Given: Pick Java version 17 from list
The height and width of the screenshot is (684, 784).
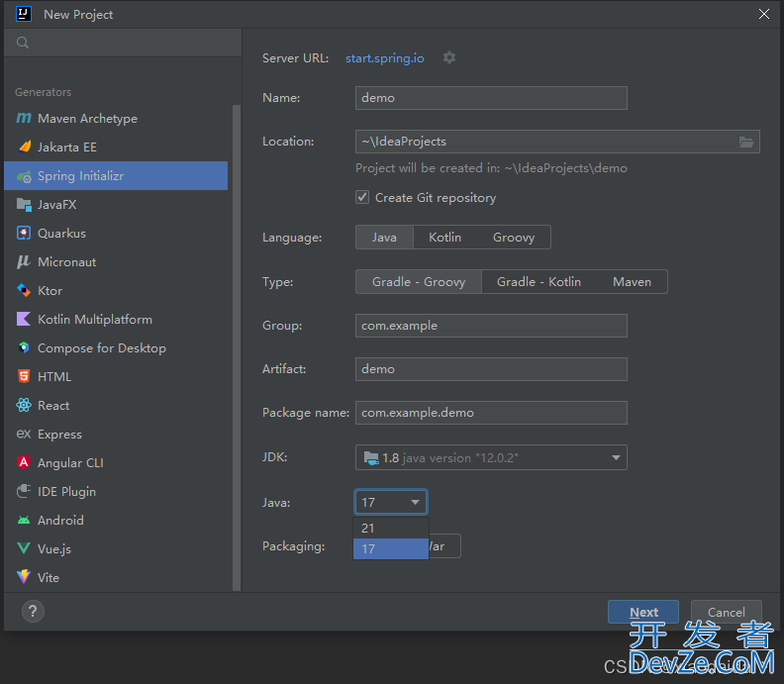Looking at the screenshot, I should point(390,549).
